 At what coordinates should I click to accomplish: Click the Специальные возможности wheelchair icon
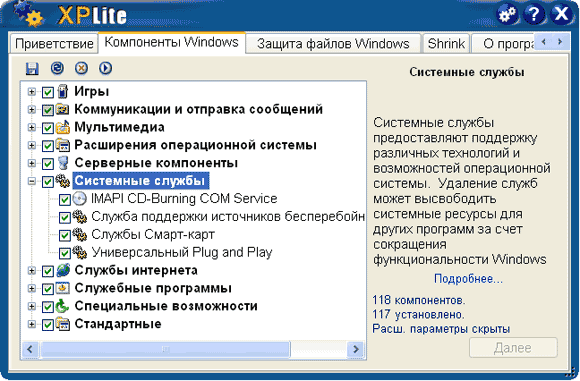coord(63,306)
